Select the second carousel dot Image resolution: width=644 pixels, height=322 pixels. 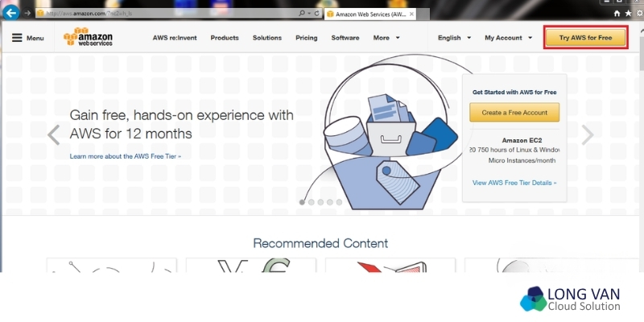[312, 202]
